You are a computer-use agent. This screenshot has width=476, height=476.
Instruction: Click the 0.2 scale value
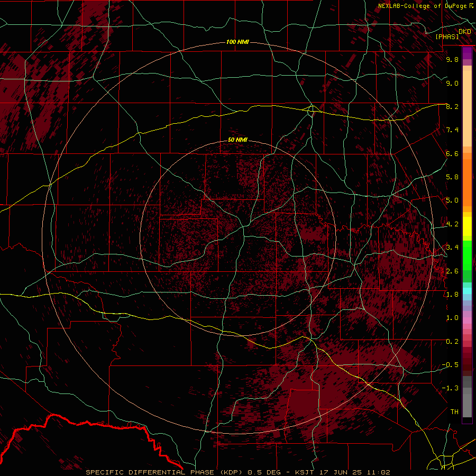(452, 342)
